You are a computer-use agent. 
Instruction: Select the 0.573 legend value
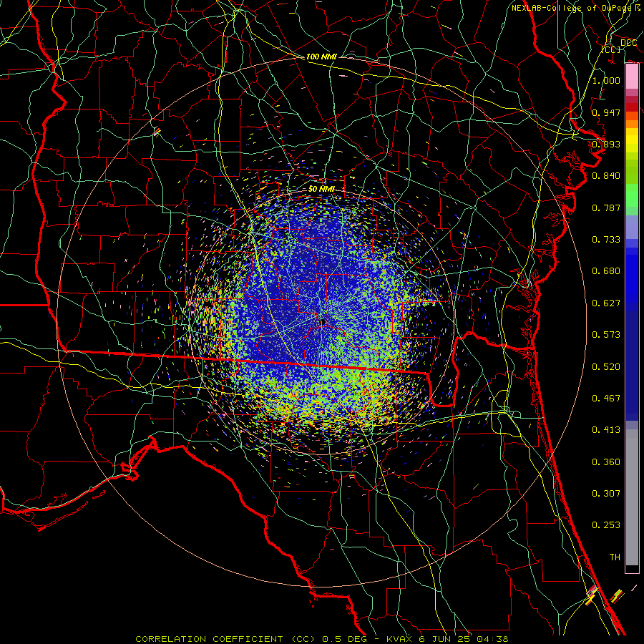606,334
